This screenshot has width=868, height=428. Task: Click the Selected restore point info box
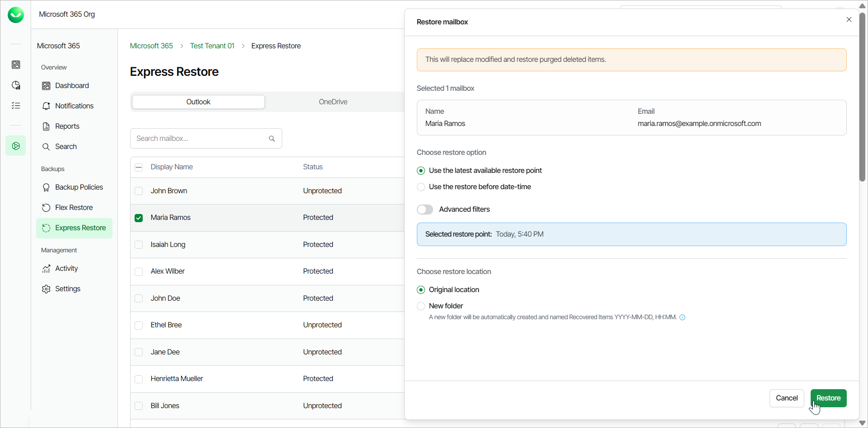631,234
